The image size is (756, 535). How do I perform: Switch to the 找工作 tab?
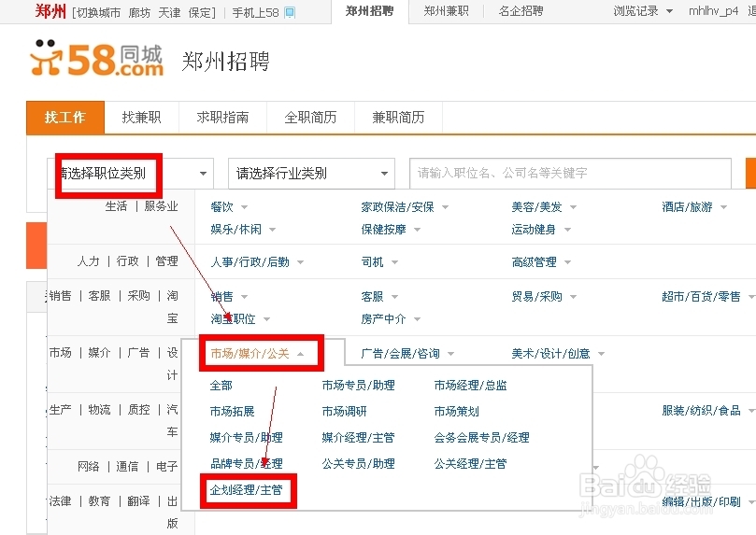tap(65, 117)
